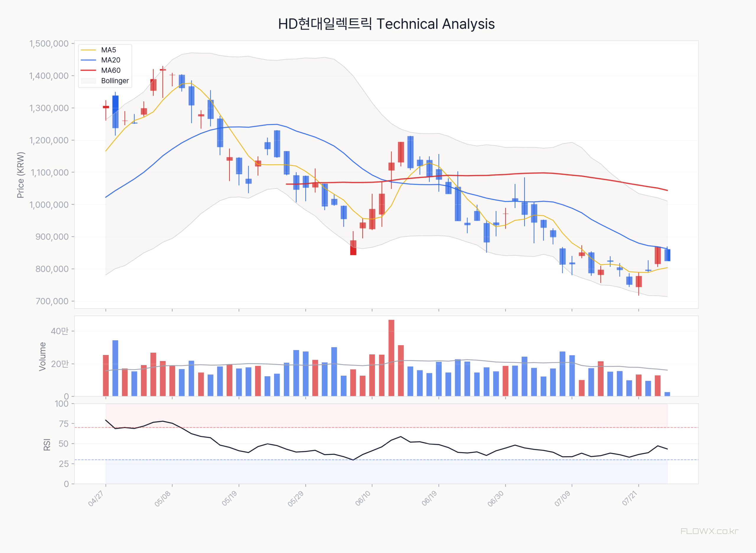Click the 04/27 date label
Screen dimensions: 756x553
click(96, 499)
